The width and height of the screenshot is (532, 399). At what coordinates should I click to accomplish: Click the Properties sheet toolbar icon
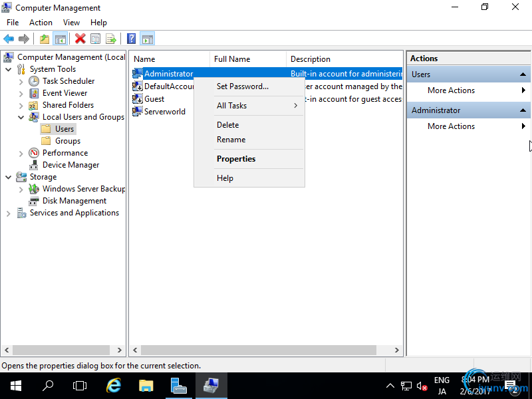pos(96,39)
